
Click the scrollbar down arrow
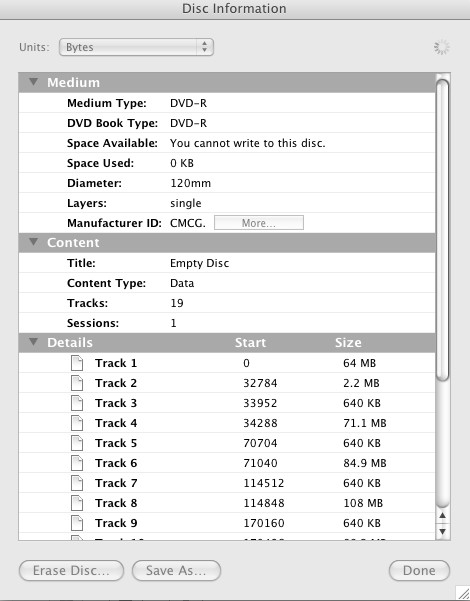pyautogui.click(x=442, y=532)
